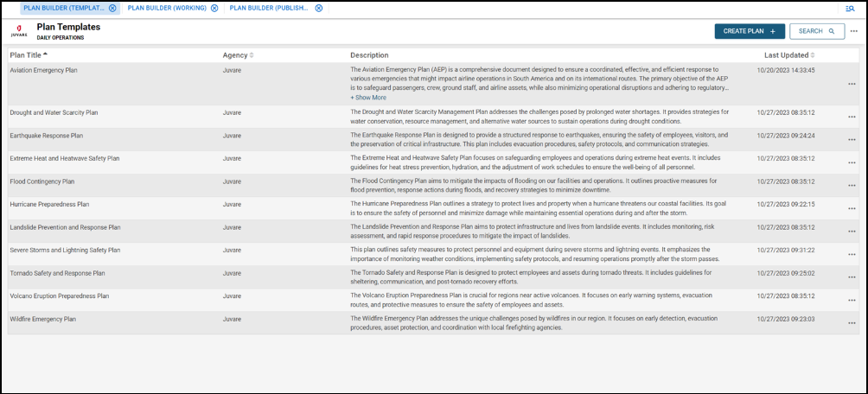Image resolution: width=868 pixels, height=394 pixels.
Task: Open the header more options ellipsis
Action: (x=854, y=31)
